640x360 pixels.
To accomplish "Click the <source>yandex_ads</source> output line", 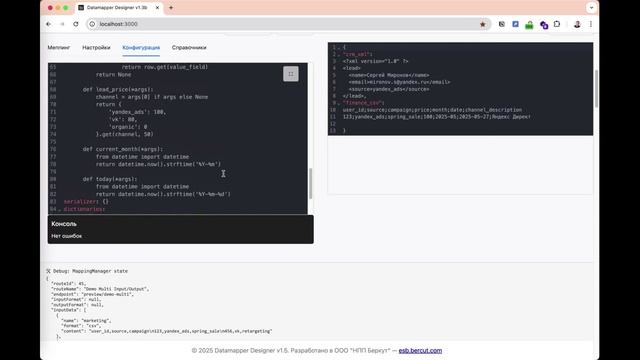I will coord(389,89).
